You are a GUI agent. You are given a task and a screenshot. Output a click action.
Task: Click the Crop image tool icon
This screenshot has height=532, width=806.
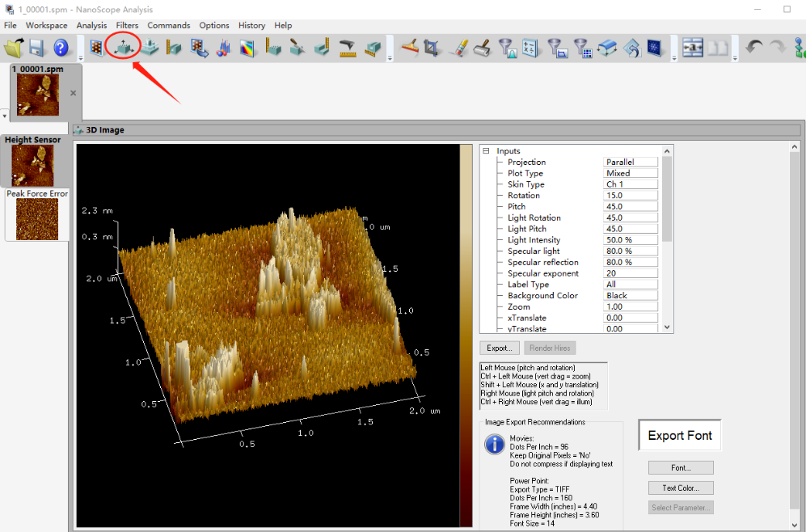coord(432,49)
